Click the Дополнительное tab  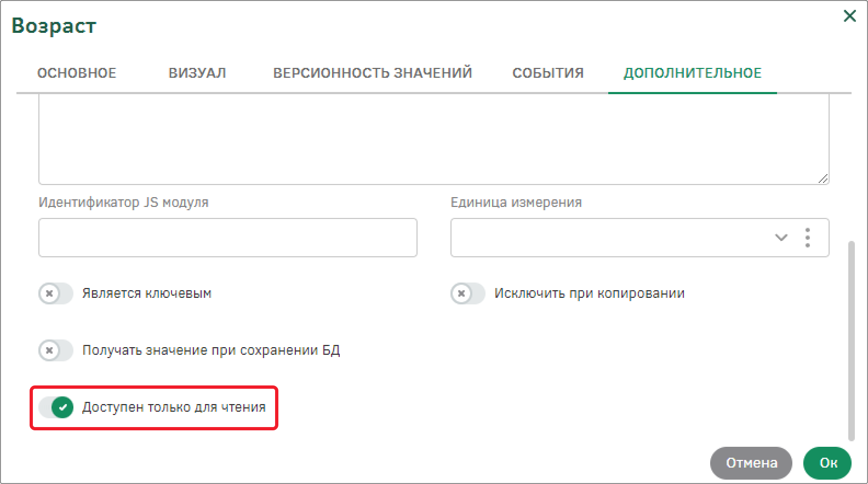coord(693,73)
